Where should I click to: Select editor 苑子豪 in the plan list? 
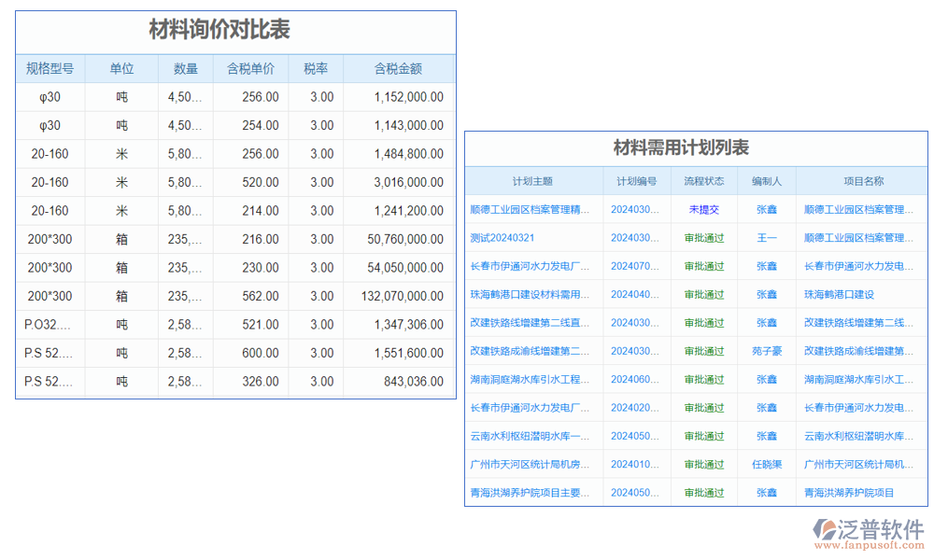[x=767, y=352]
